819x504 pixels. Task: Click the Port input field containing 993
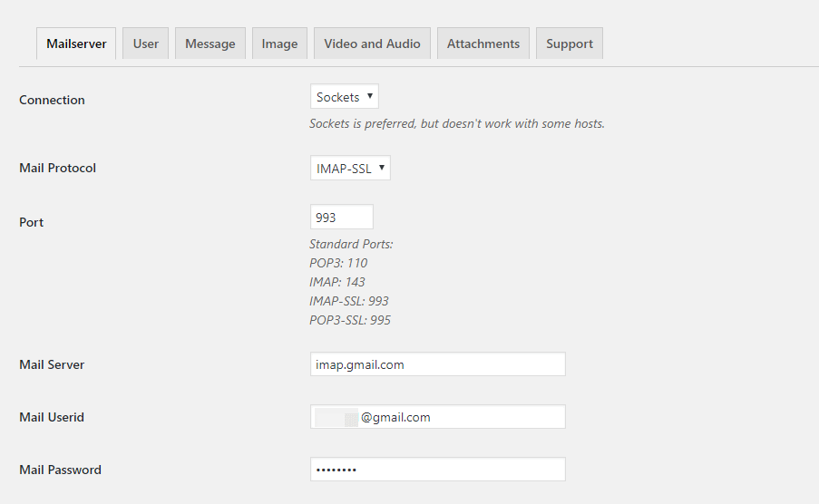pyautogui.click(x=341, y=218)
